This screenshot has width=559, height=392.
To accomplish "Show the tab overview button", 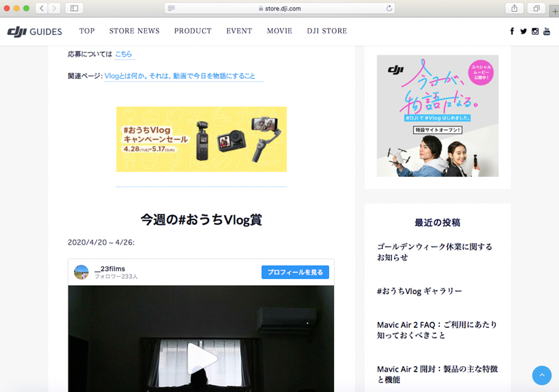I will 536,8.
